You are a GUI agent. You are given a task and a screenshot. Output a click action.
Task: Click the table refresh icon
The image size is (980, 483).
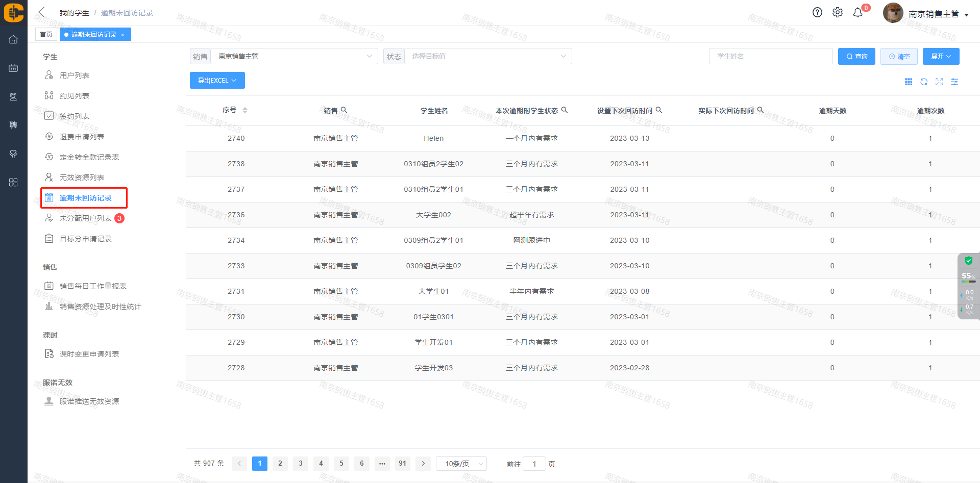pos(924,82)
